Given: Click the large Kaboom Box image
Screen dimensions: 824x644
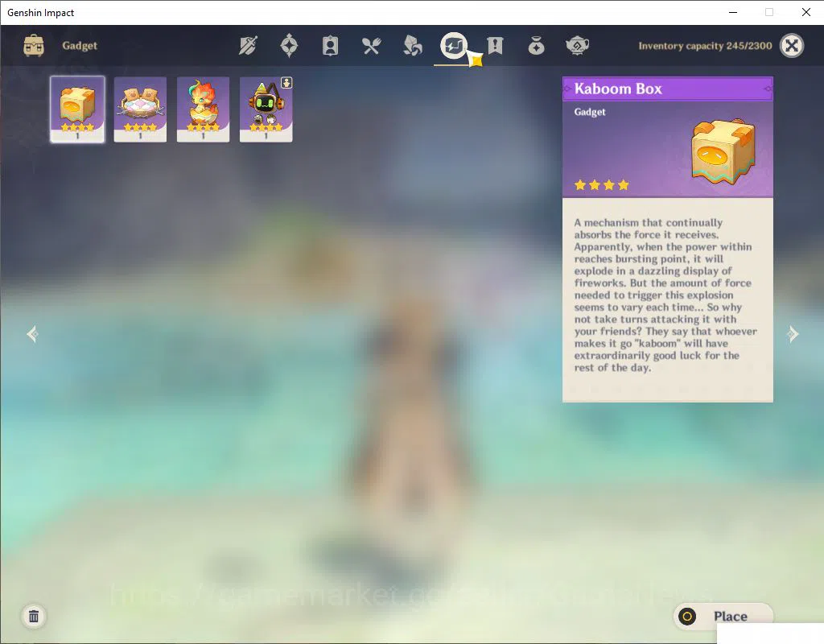Looking at the screenshot, I should click(723, 152).
